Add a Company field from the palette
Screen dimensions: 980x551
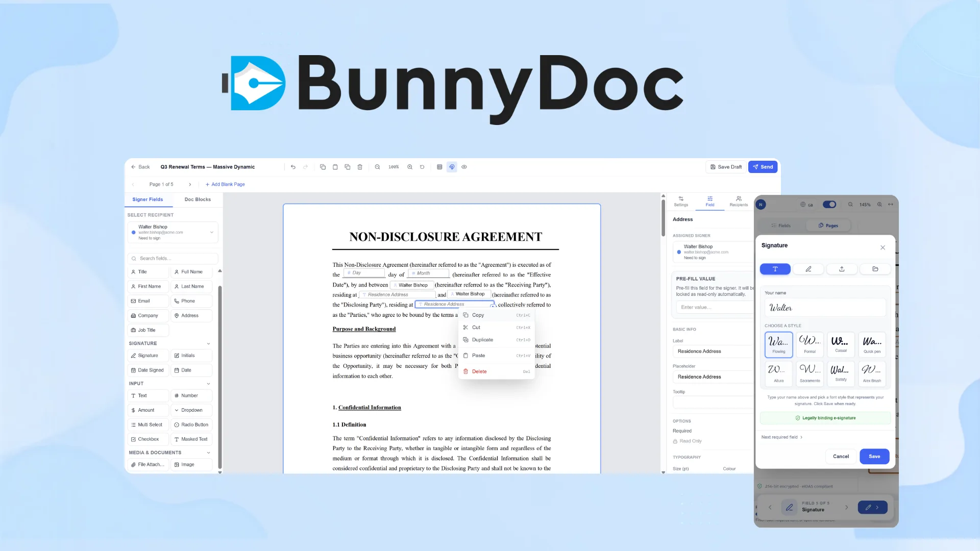(148, 316)
